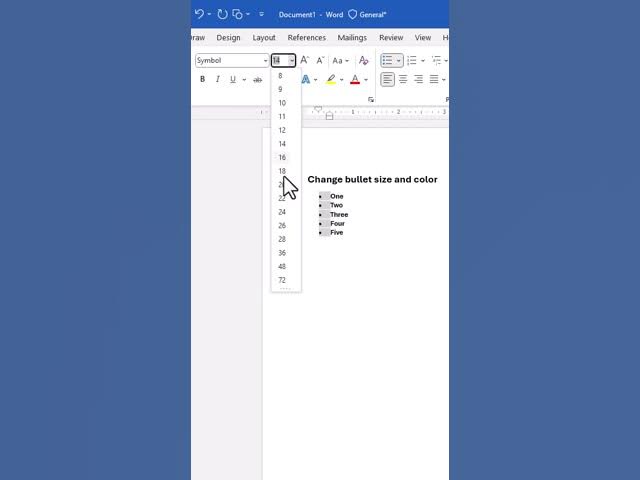Click the Text Effects glowing A icon
The image size is (640, 480).
pos(306,79)
